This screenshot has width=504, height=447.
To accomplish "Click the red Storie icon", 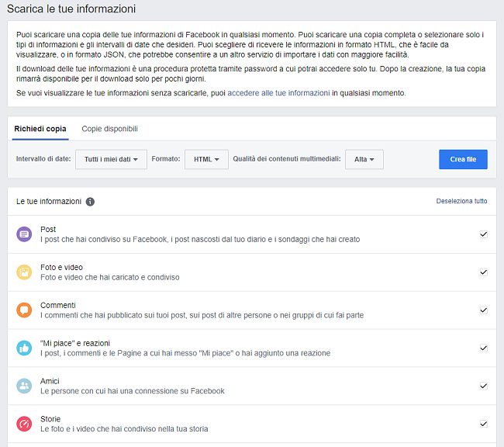I will point(24,424).
